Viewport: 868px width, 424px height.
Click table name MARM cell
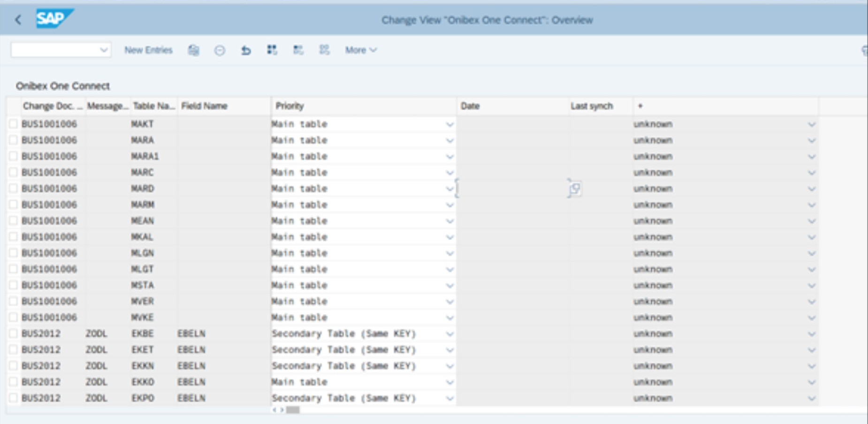point(154,204)
